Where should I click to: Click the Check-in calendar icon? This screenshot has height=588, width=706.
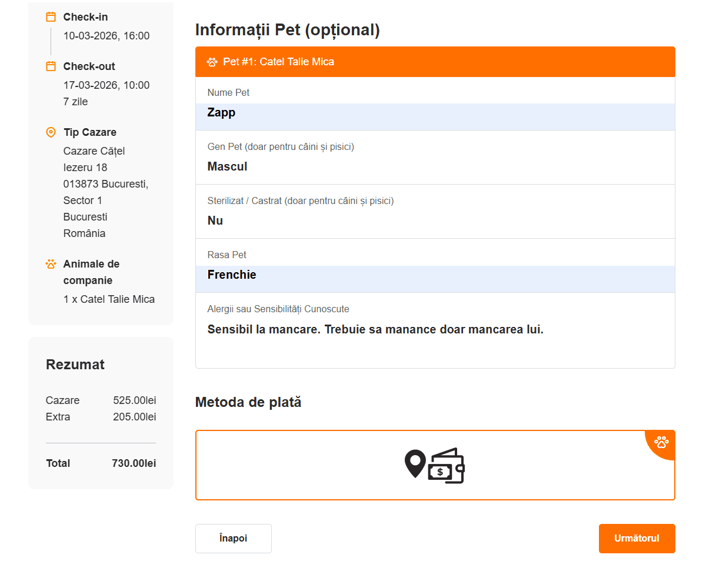[51, 17]
